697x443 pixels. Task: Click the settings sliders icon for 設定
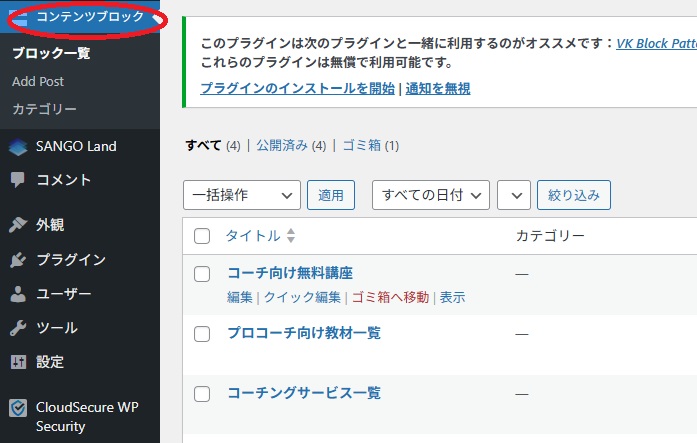tap(18, 362)
